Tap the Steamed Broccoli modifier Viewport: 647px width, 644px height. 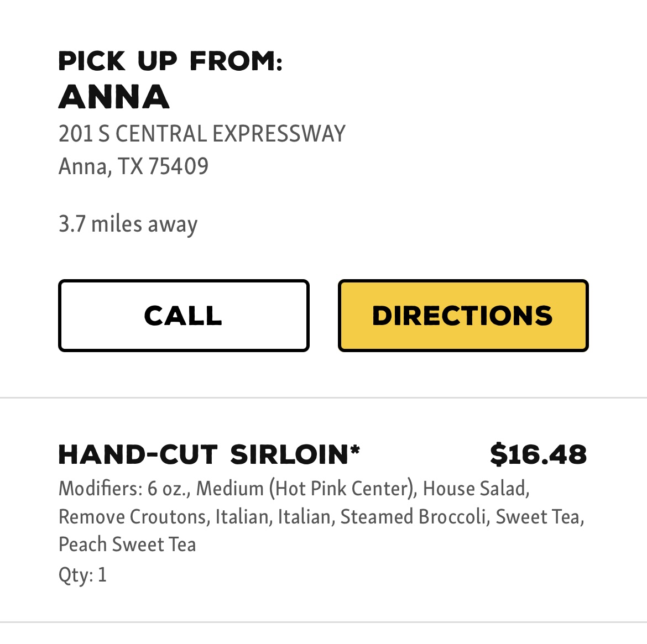[x=414, y=517]
